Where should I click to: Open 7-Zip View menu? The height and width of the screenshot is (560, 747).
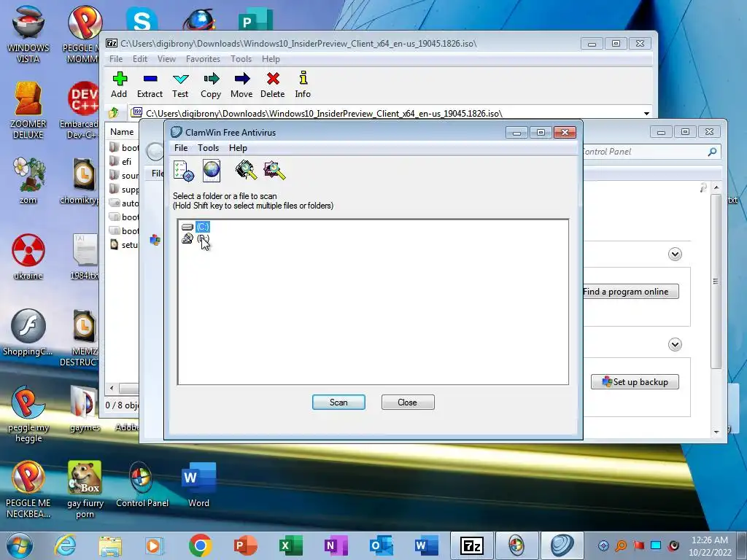167,59
